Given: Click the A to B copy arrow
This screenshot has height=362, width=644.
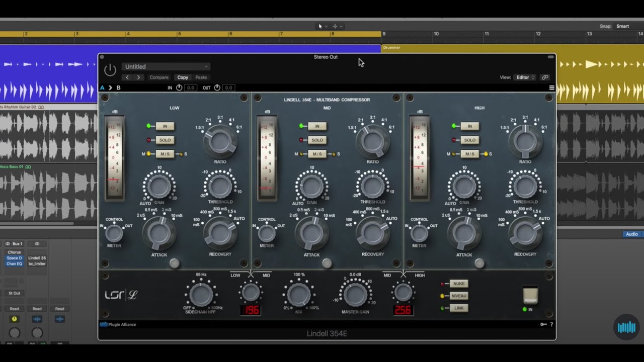Looking at the screenshot, I should 110,88.
